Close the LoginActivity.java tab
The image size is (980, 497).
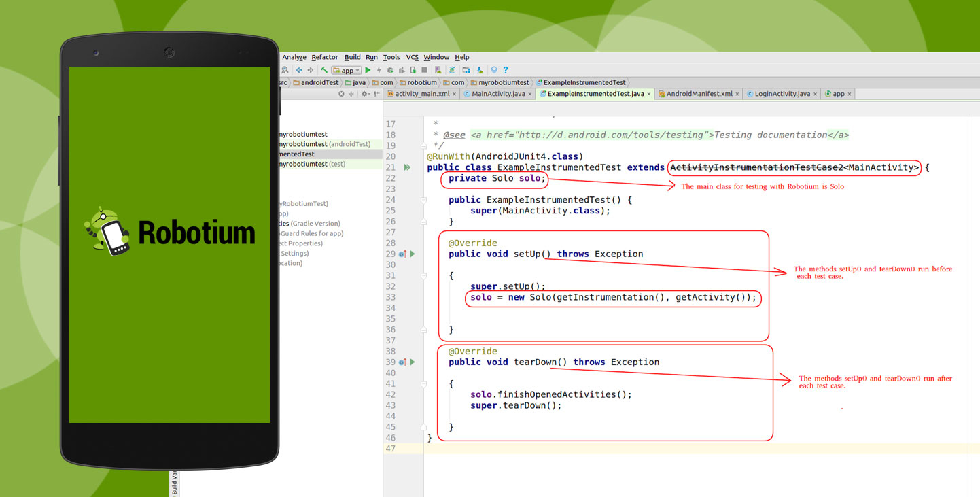[815, 94]
